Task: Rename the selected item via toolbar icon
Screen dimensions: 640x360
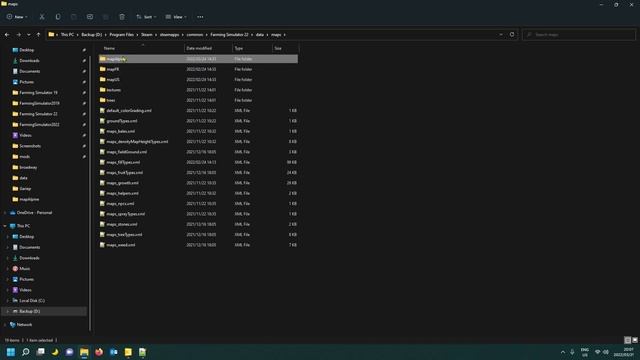Action: 90,17
